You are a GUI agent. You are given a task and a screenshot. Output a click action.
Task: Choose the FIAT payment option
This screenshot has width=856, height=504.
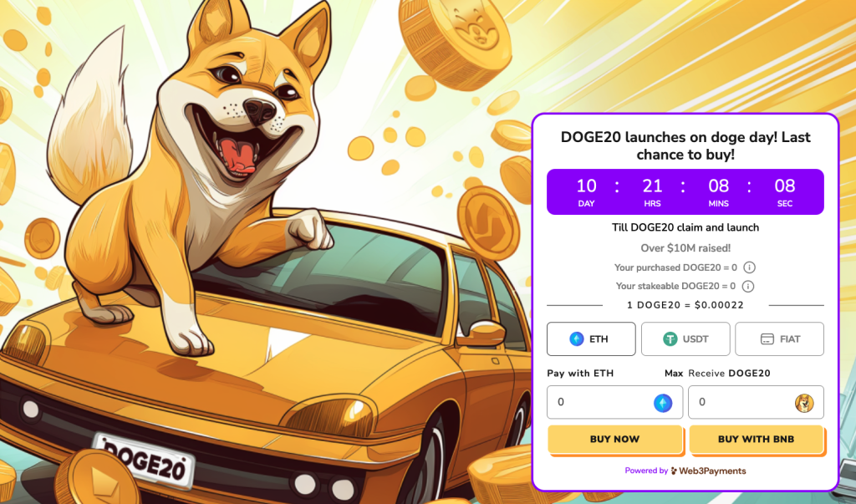pyautogui.click(x=780, y=339)
